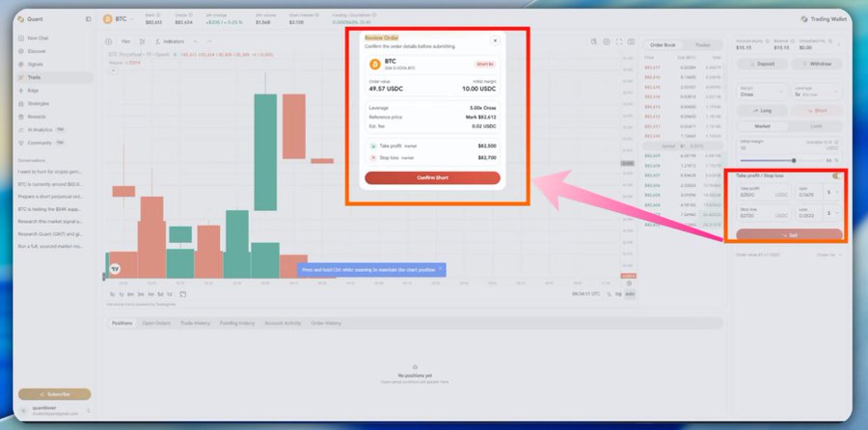The height and width of the screenshot is (430, 868).
Task: Open the Strategies section
Action: click(x=54, y=103)
